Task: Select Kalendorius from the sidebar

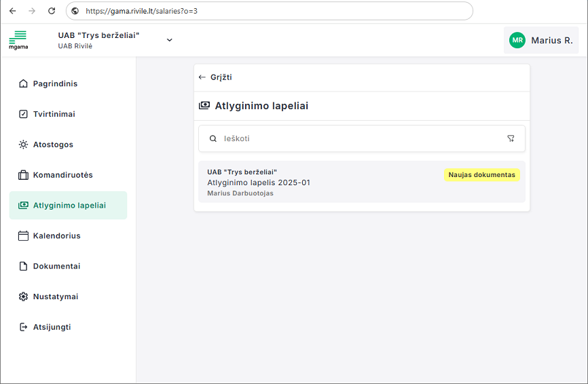Action: [x=56, y=235]
